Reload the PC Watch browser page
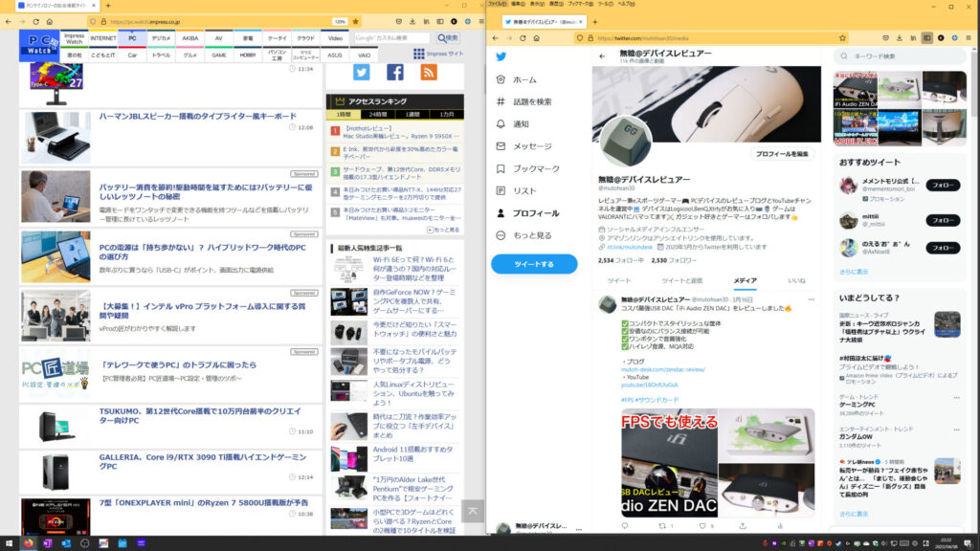The image size is (980, 551). pos(35,21)
